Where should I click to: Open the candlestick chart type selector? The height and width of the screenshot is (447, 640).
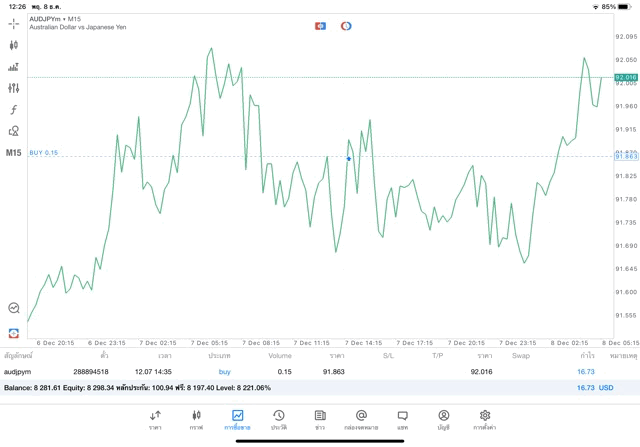coord(13,45)
